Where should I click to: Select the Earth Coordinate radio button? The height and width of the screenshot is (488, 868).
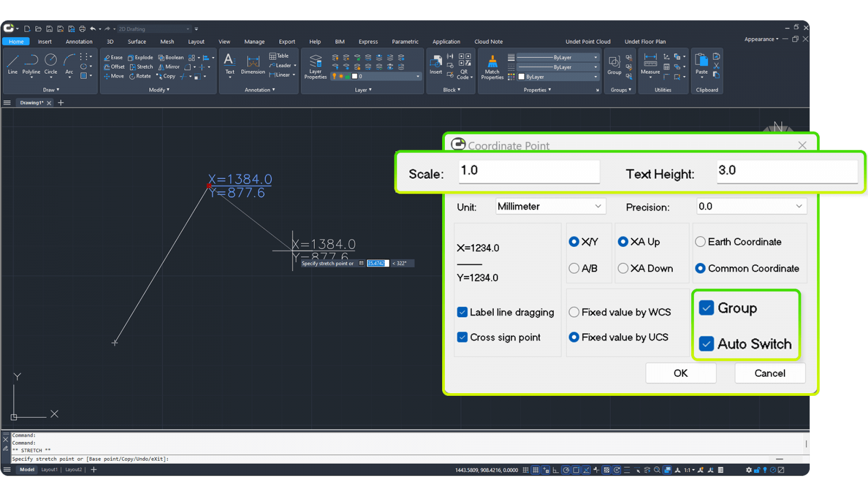pos(700,242)
